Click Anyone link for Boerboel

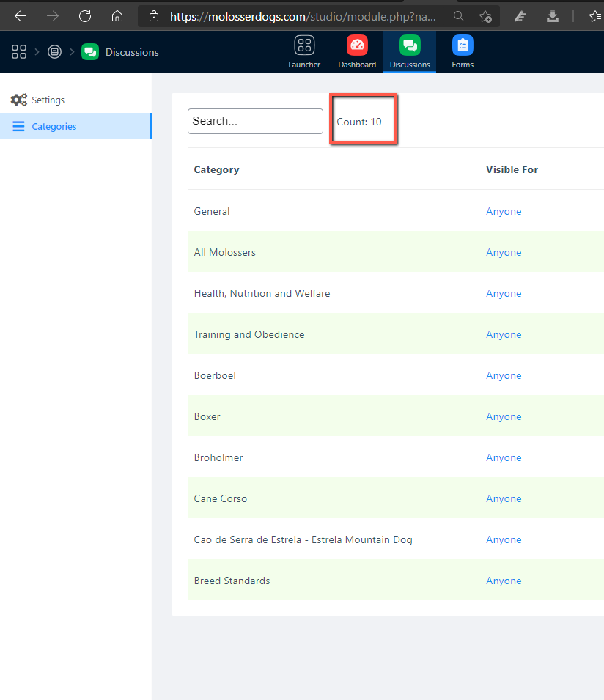point(504,375)
